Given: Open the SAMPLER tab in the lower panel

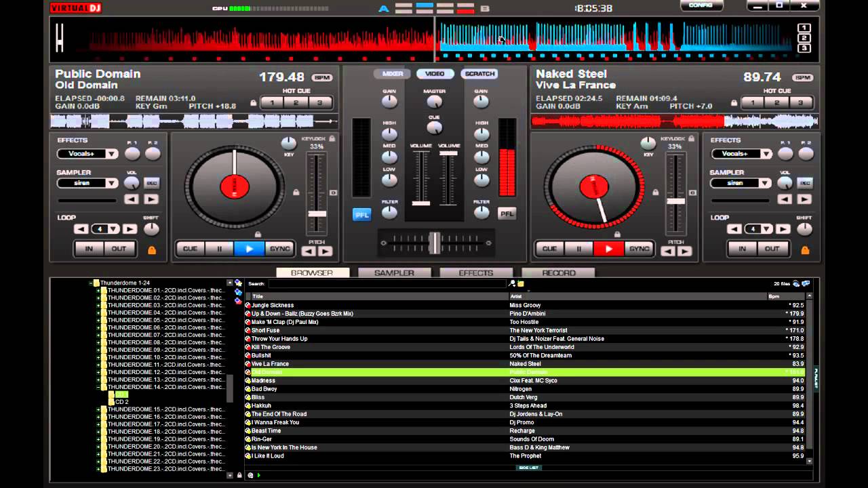Looking at the screenshot, I should 395,273.
